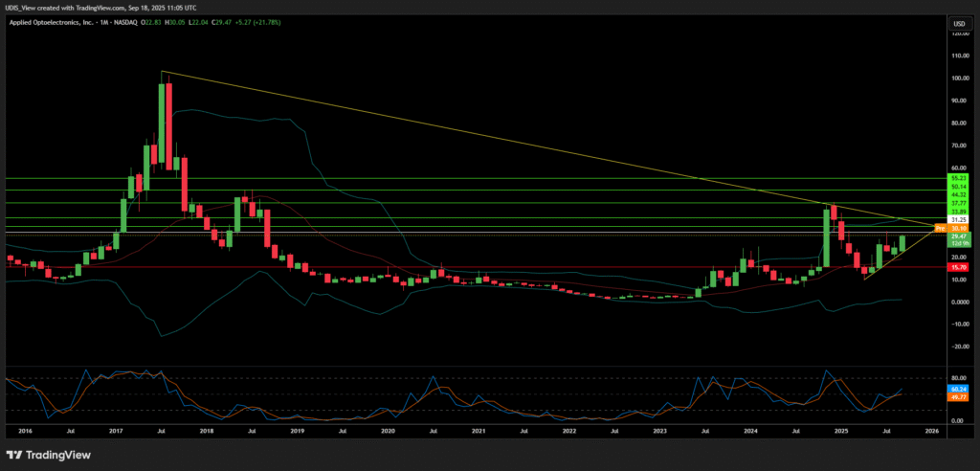Image resolution: width=980 pixels, height=471 pixels.
Task: Click the 44.32 green price label
Action: [957, 194]
